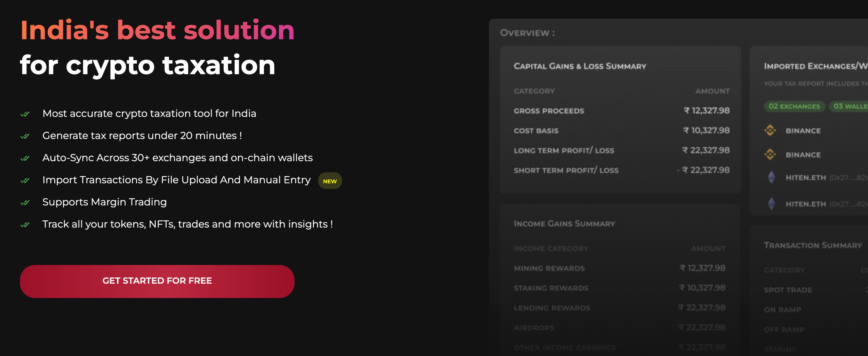The width and height of the screenshot is (868, 356).
Task: Click the India's best solution headline
Action: tap(157, 30)
